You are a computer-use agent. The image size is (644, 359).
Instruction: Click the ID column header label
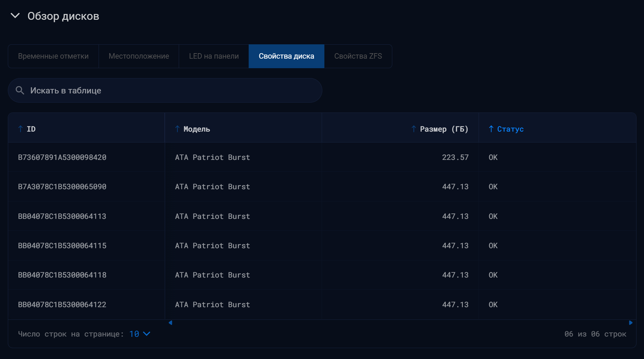tap(31, 129)
